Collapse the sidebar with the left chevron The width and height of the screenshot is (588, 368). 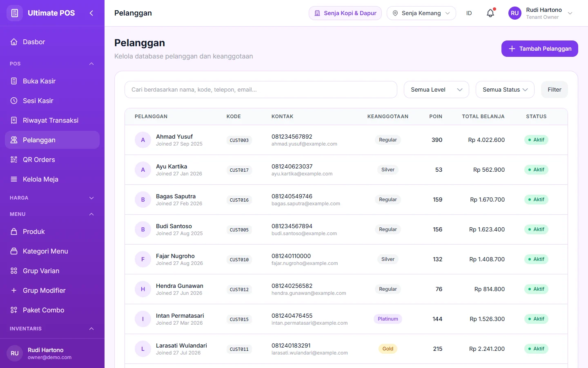(91, 13)
